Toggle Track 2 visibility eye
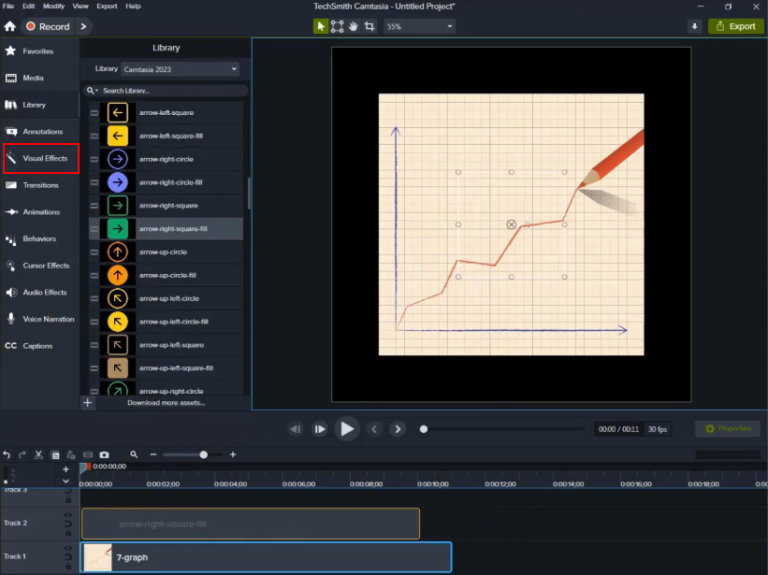 (x=68, y=515)
